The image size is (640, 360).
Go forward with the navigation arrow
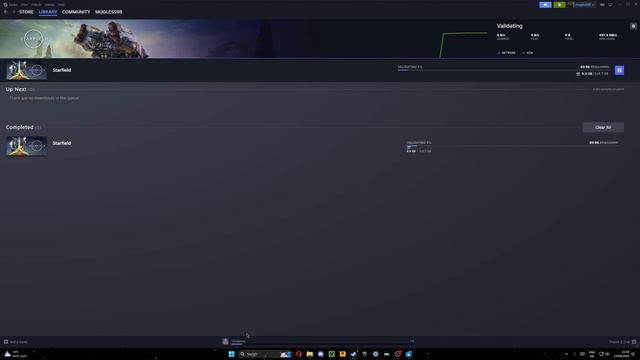click(x=13, y=12)
